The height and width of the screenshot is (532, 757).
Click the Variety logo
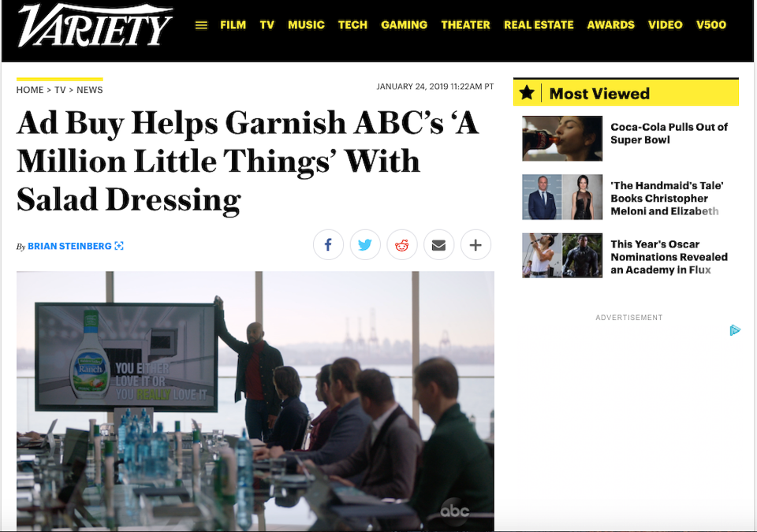95,26
